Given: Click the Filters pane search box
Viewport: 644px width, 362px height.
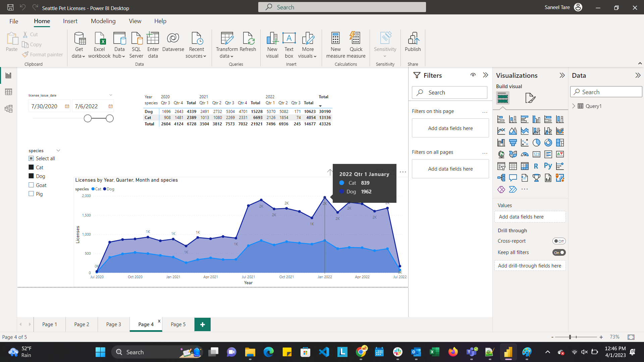Looking at the screenshot, I should [x=449, y=92].
